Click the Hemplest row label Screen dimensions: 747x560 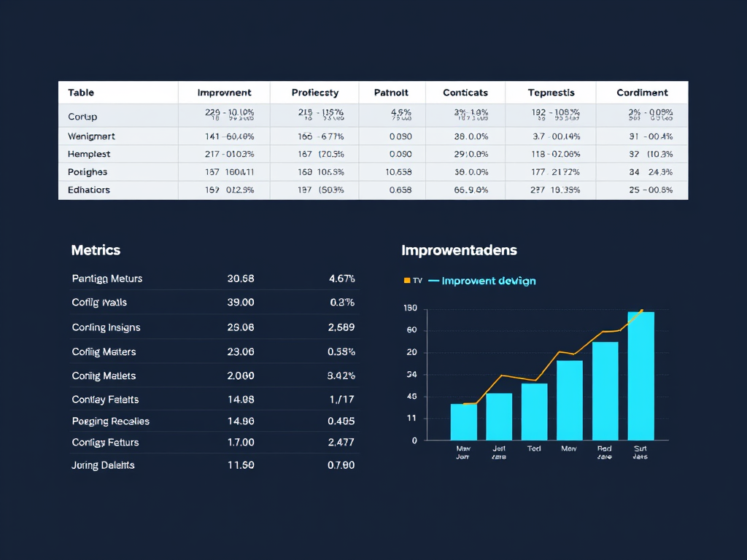[x=89, y=154]
